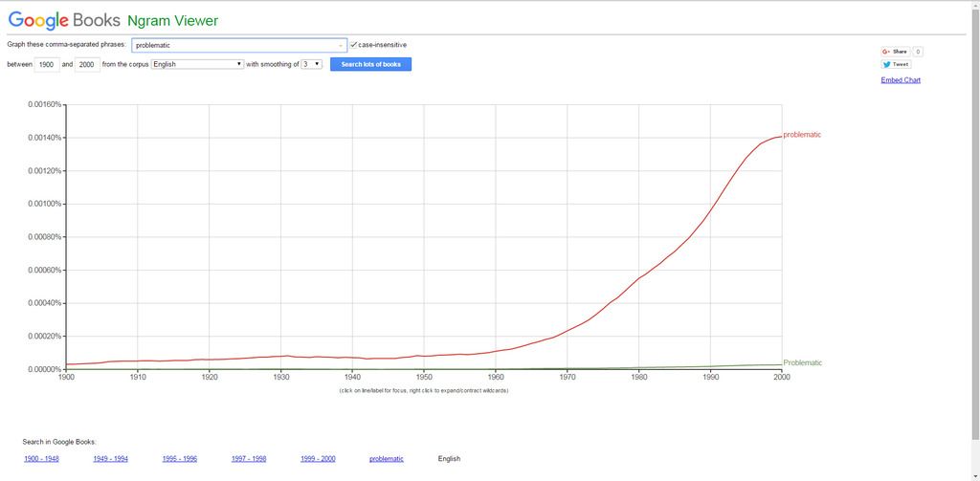Viewport: 980px width, 481px height.
Task: Open the corpus English dropdown
Action: 197,64
